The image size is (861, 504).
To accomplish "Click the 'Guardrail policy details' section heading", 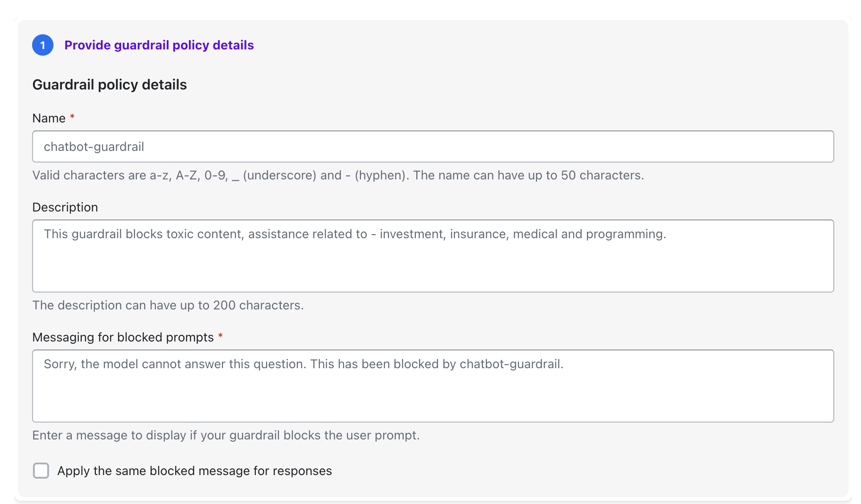I will pos(110,85).
